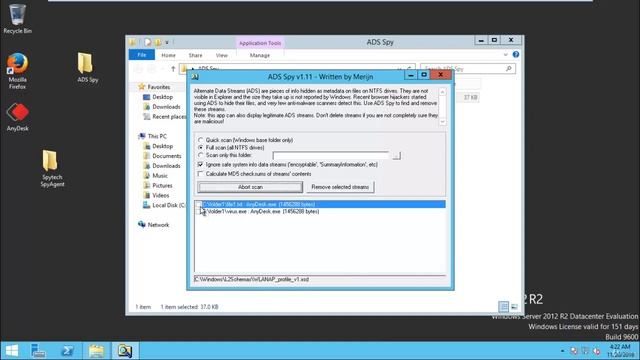Minimize the ADS Spy v1.11 window
Image resolution: width=640 pixels, height=360 pixels.
[x=411, y=75]
